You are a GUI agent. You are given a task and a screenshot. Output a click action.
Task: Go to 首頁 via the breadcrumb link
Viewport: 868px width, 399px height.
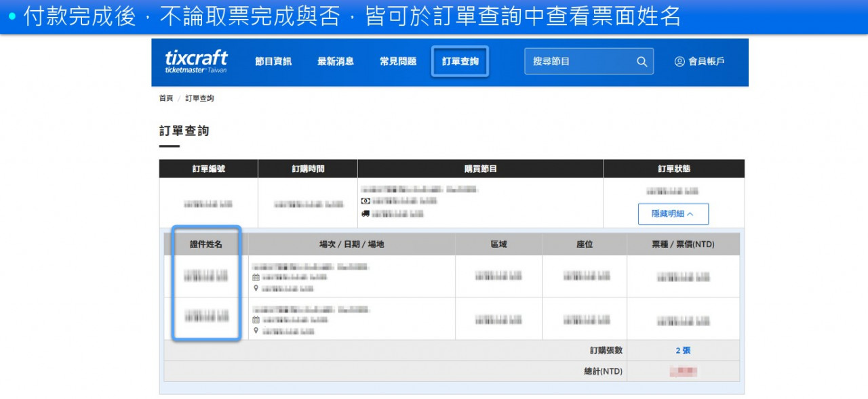click(165, 98)
